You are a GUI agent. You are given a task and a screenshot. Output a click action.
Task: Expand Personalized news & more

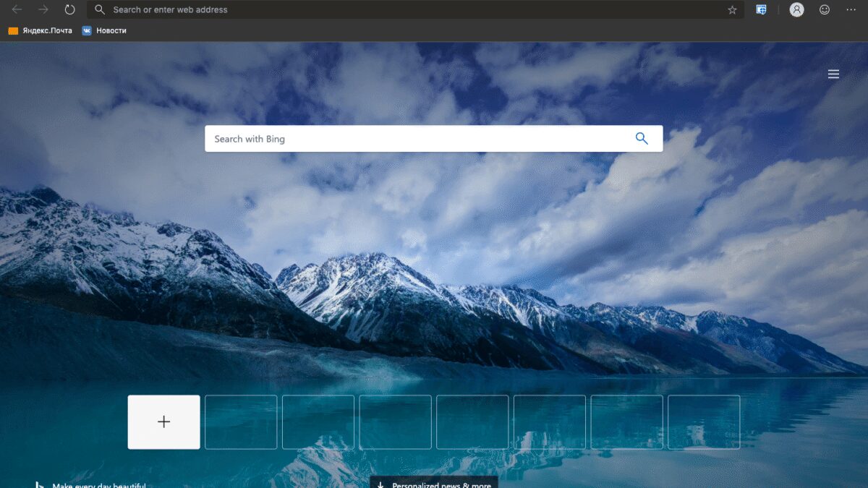434,484
